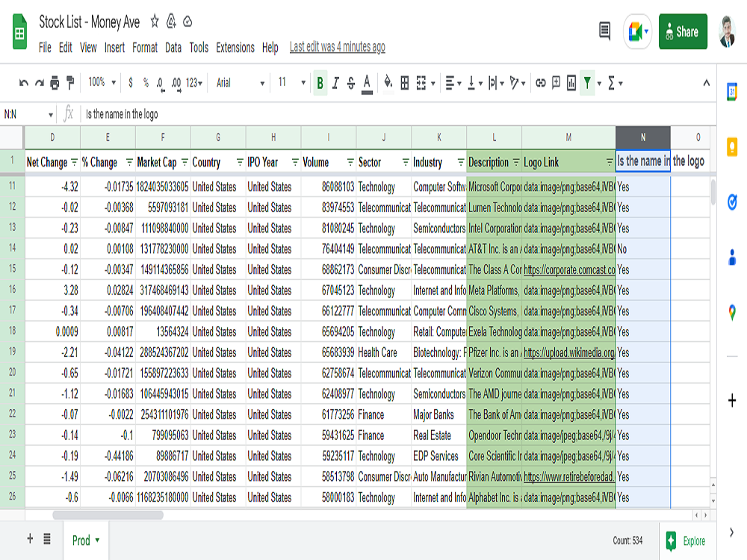Open the borders tool

(404, 84)
